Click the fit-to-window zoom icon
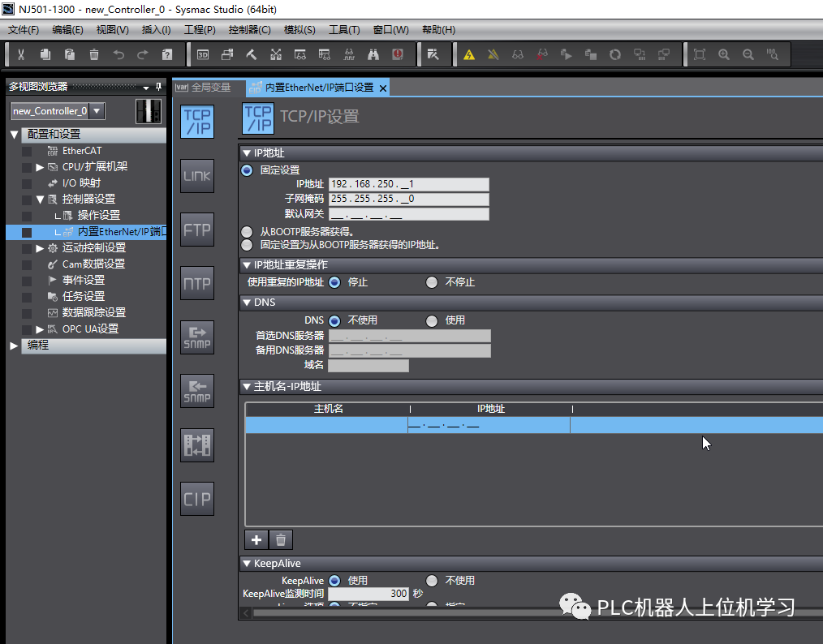The height and width of the screenshot is (644, 823). 699,54
